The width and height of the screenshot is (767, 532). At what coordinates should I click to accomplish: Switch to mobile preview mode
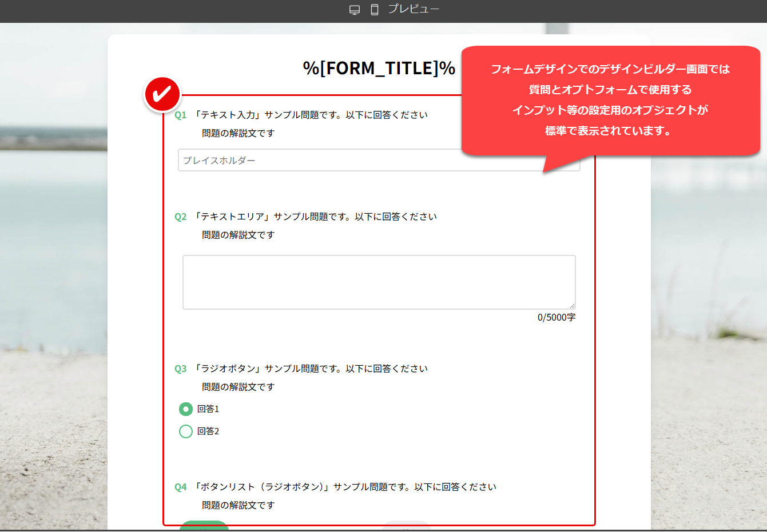[373, 9]
